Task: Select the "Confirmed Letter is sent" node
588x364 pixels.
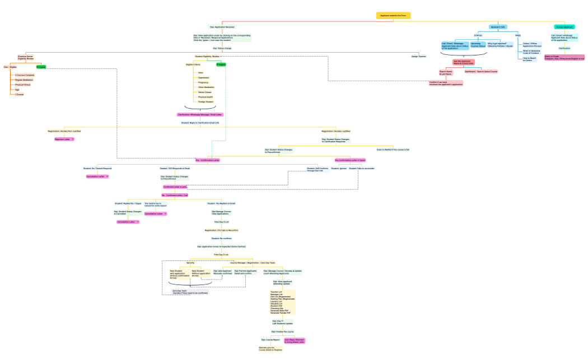Action: 175,186
